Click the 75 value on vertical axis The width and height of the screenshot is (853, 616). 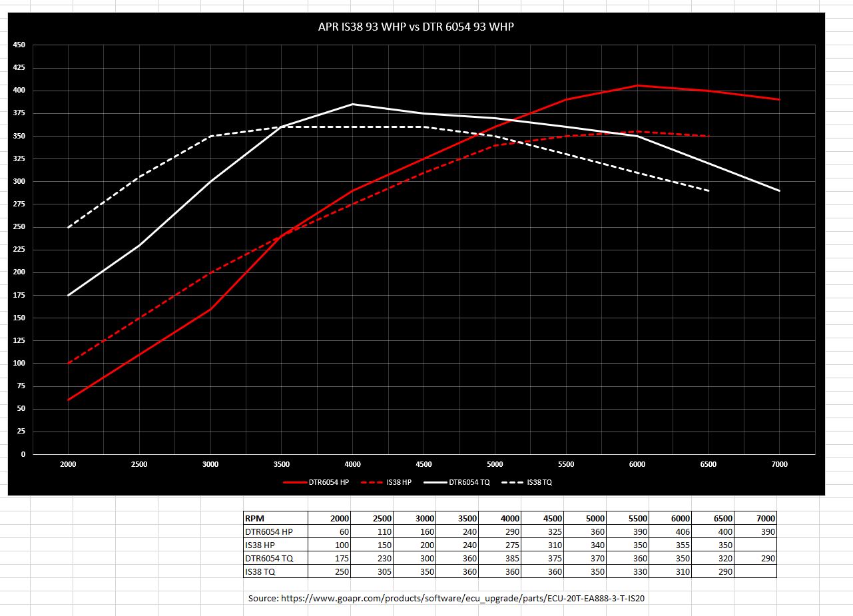[21, 386]
